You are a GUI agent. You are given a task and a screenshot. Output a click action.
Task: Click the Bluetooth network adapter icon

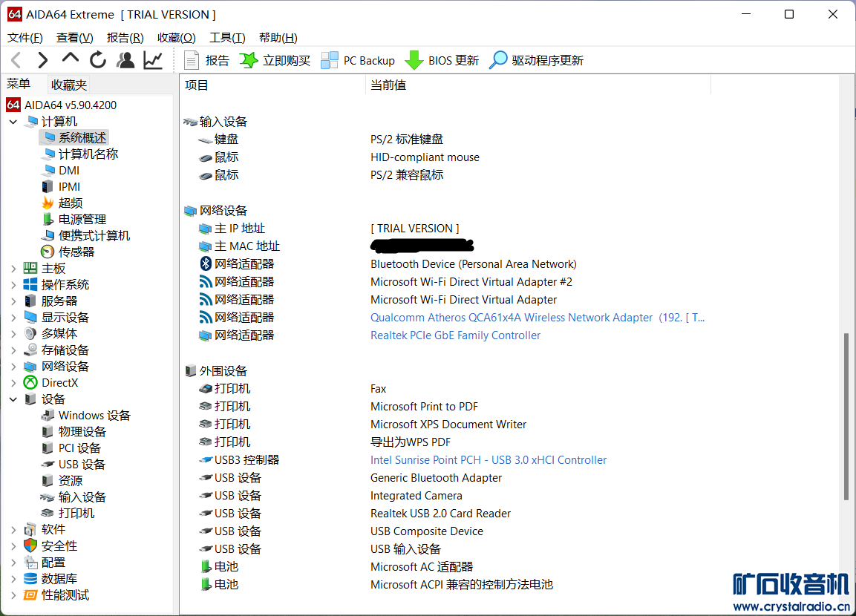(205, 264)
